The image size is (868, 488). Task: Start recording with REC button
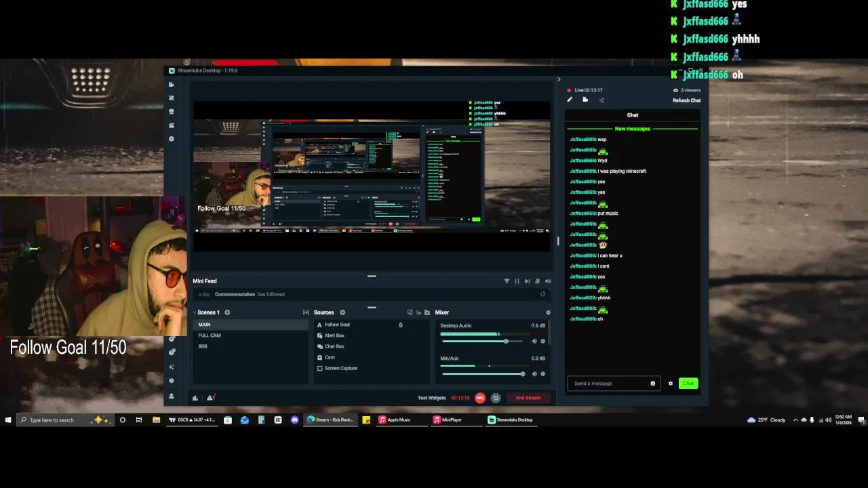(x=480, y=398)
